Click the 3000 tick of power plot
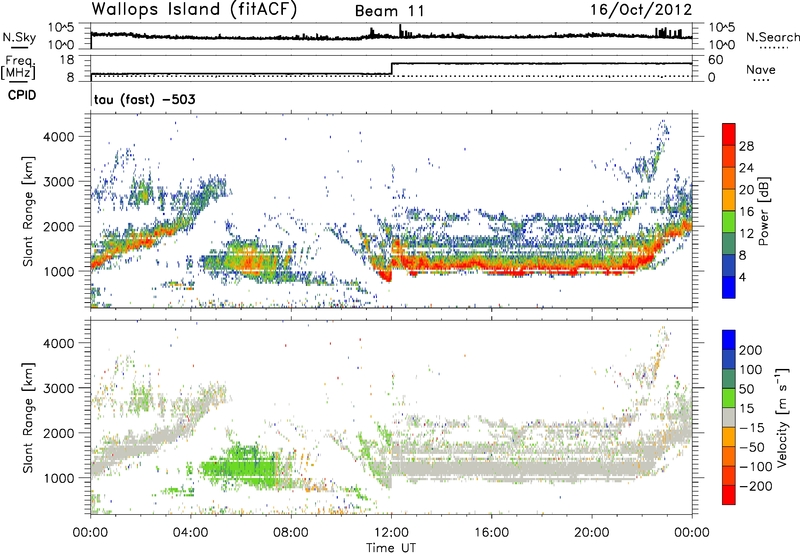Screen dimensions: 800x554 59,182
